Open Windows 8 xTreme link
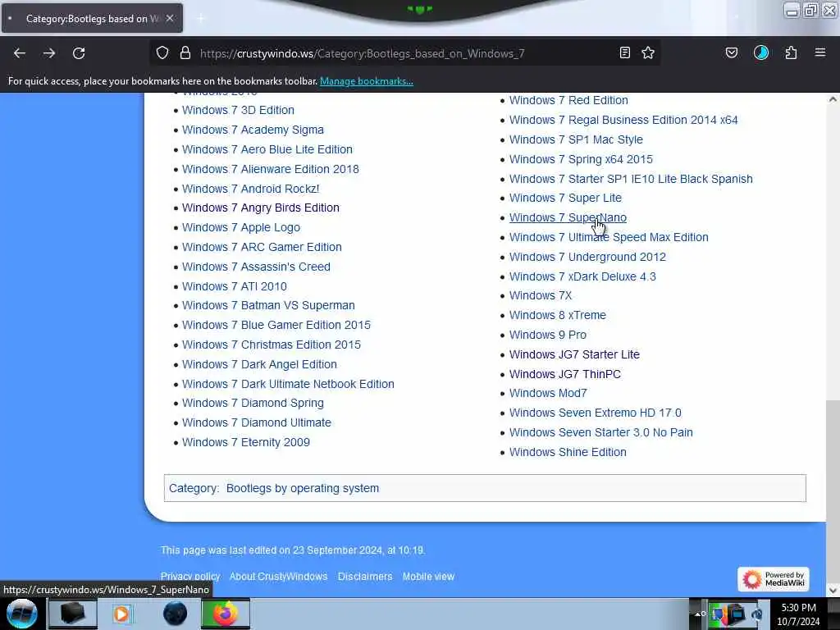Viewport: 840px width, 630px height. [x=558, y=316]
